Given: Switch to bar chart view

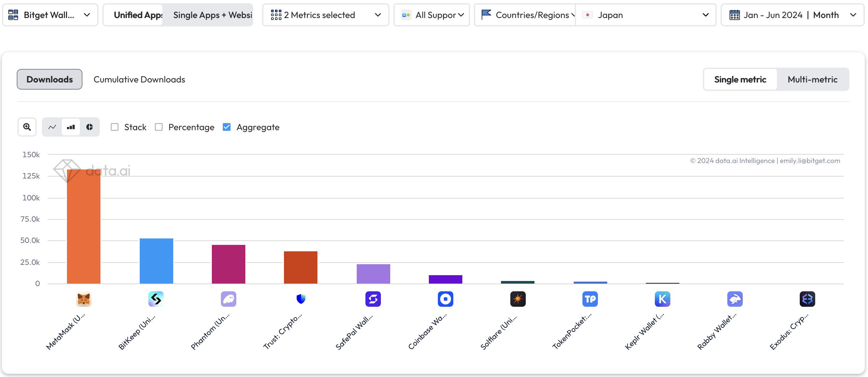Looking at the screenshot, I should tap(71, 127).
